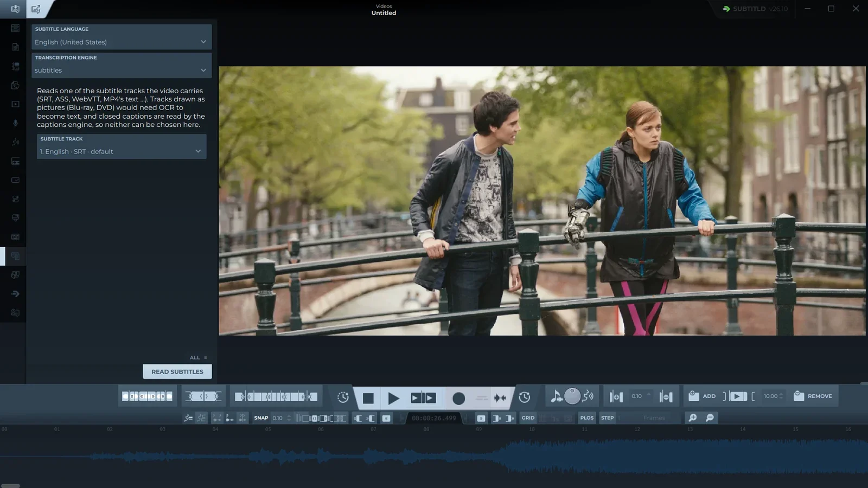Open the microphone sidebar panel
Viewport: 868px width, 488px height.
[x=15, y=123]
